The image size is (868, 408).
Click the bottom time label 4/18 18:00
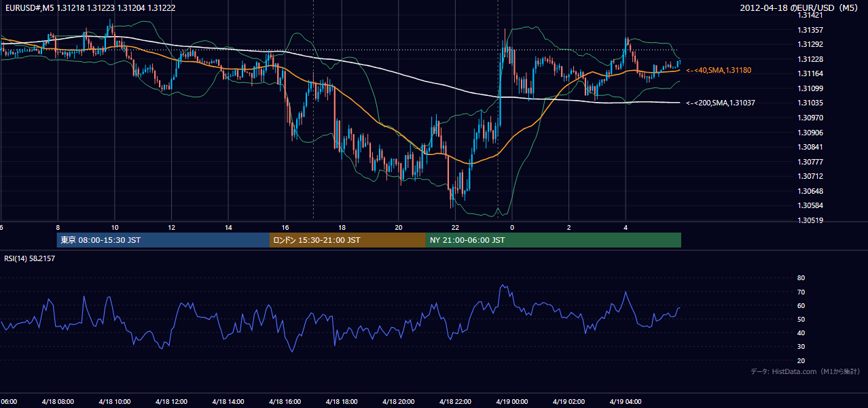(342, 401)
